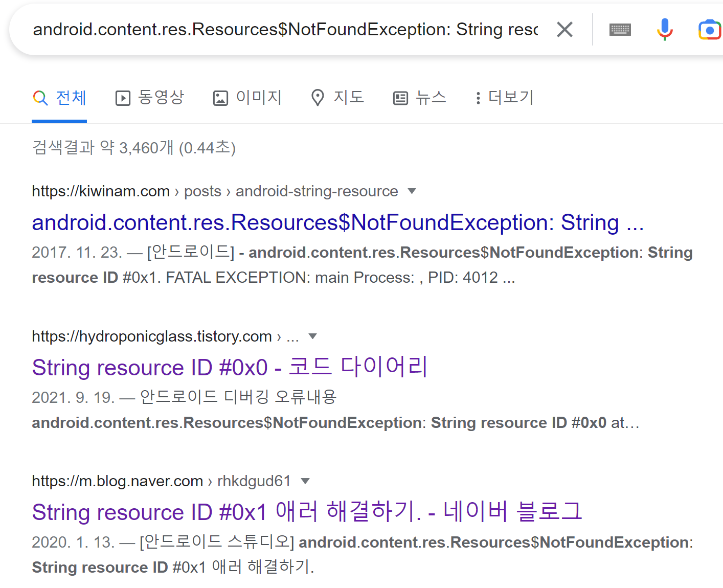The height and width of the screenshot is (588, 723).
Task: Click the https://kiwinam.com breadcrumb URL
Action: pyautogui.click(x=101, y=191)
